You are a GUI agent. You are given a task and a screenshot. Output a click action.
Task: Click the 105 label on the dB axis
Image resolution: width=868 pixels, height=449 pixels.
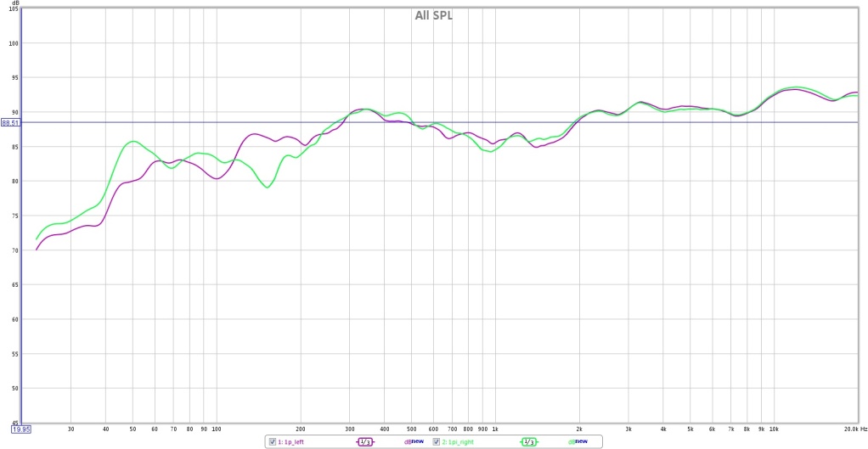pyautogui.click(x=13, y=9)
